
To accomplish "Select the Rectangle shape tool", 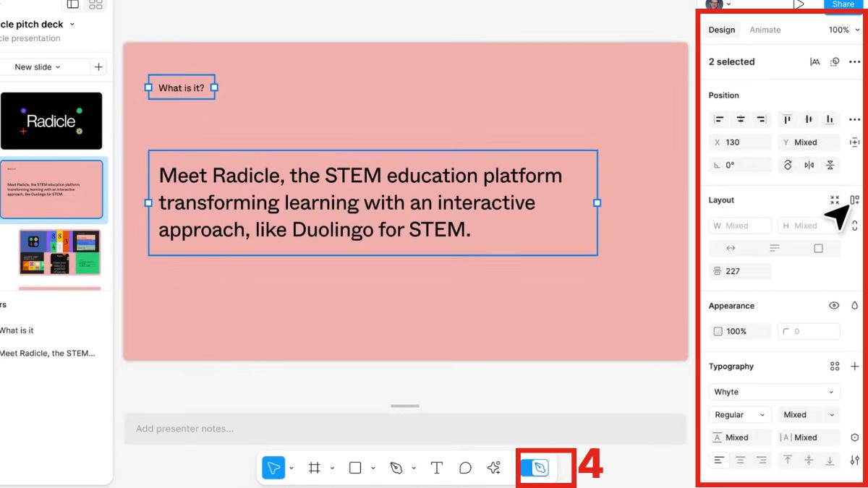I will pos(355,468).
